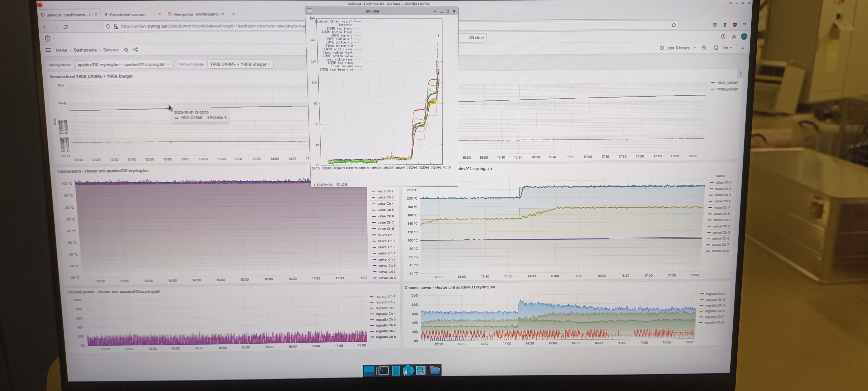868x391 pixels.
Task: Open the Vacuum gauge selection dropdown
Action: click(x=240, y=64)
